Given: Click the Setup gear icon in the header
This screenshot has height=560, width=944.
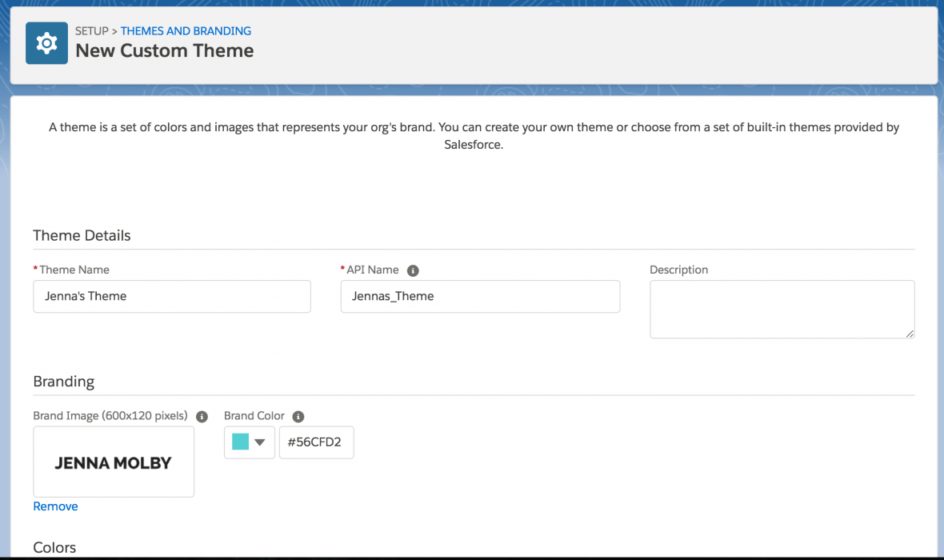Looking at the screenshot, I should [46, 42].
